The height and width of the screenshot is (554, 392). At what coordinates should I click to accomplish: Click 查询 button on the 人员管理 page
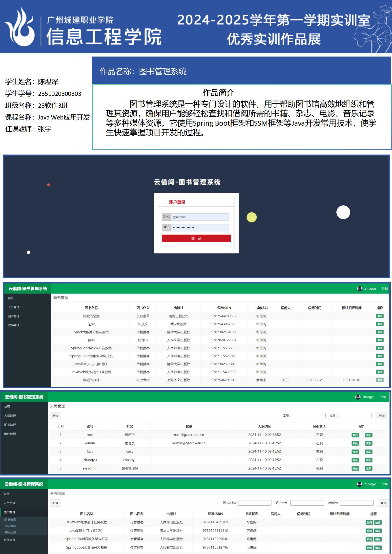pyautogui.click(x=381, y=416)
